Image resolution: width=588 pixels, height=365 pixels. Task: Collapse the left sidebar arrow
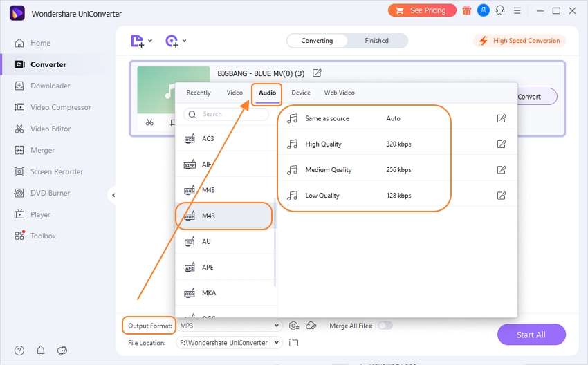[x=113, y=195]
